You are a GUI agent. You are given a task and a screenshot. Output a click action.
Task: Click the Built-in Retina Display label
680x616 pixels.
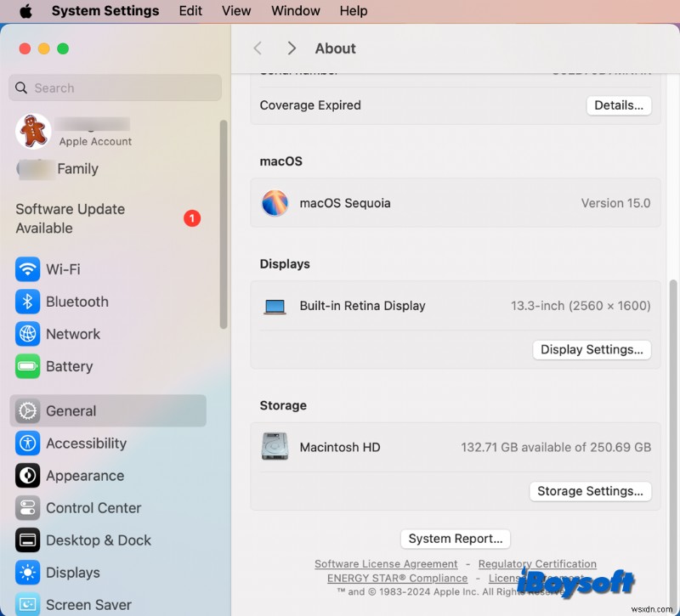(363, 306)
